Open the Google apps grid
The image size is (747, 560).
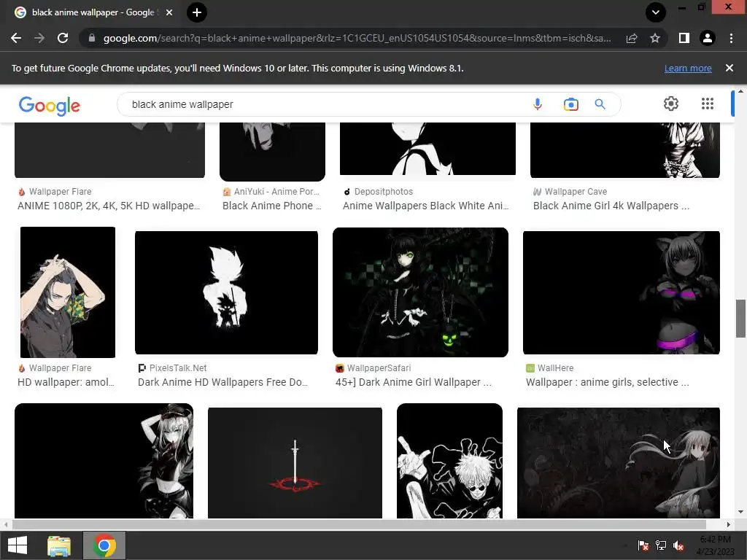[708, 104]
